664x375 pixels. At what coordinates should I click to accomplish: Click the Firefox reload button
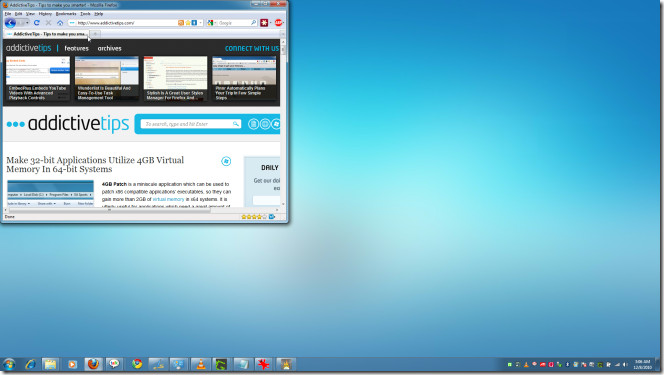click(x=36, y=23)
